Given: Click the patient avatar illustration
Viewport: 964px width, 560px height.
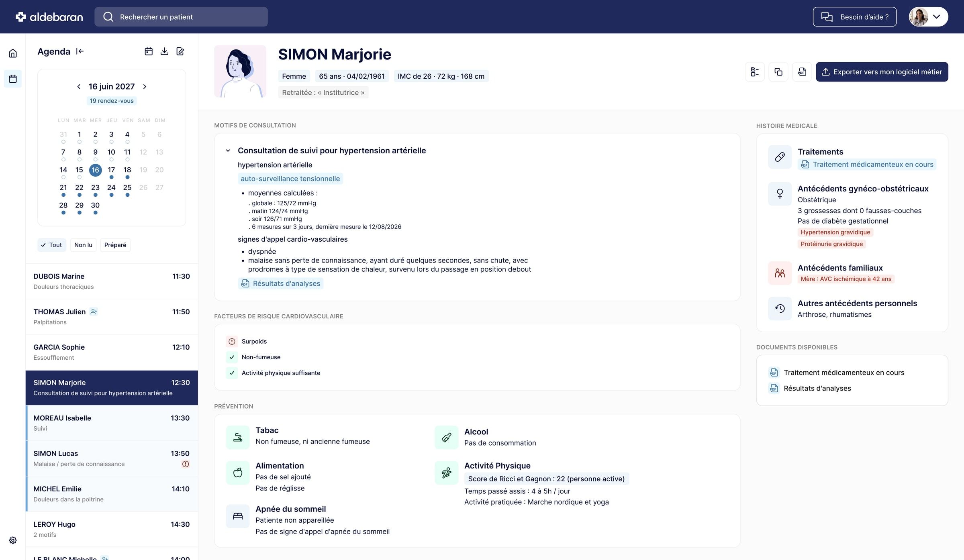Looking at the screenshot, I should tap(240, 71).
